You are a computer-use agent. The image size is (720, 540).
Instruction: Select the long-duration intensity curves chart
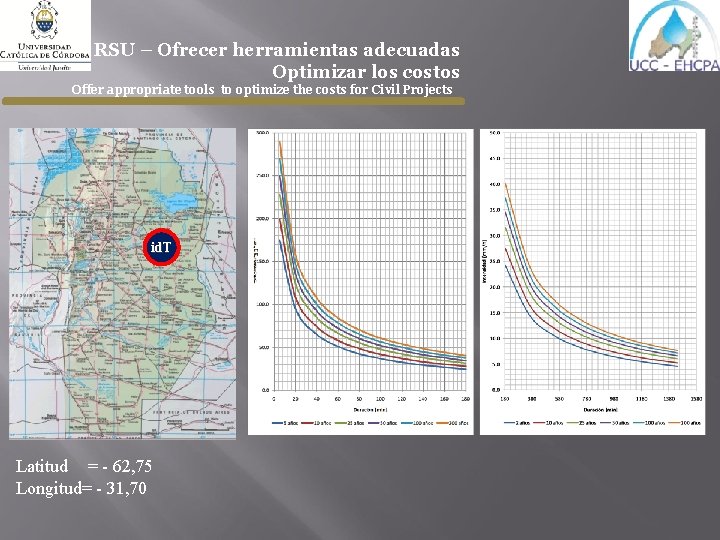592,281
